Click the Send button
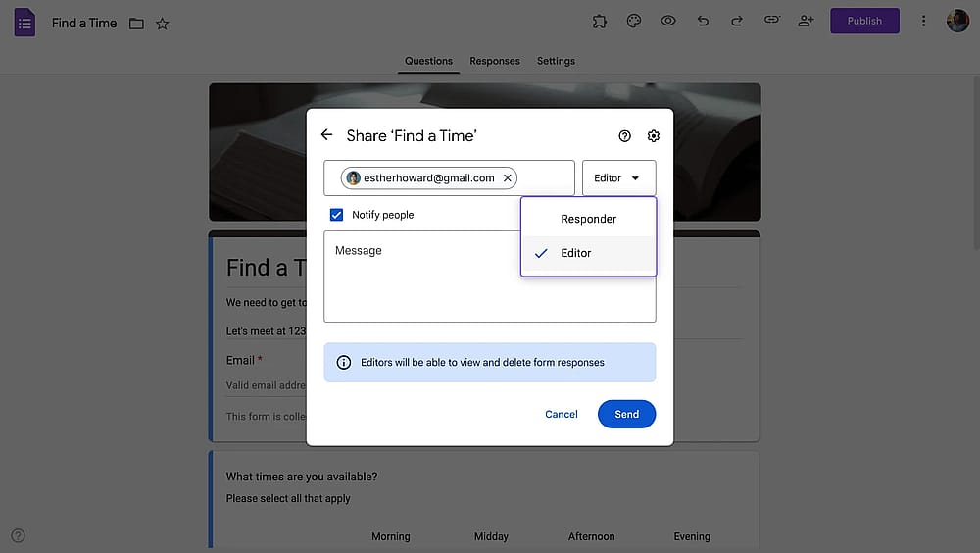The image size is (980, 553). [626, 414]
